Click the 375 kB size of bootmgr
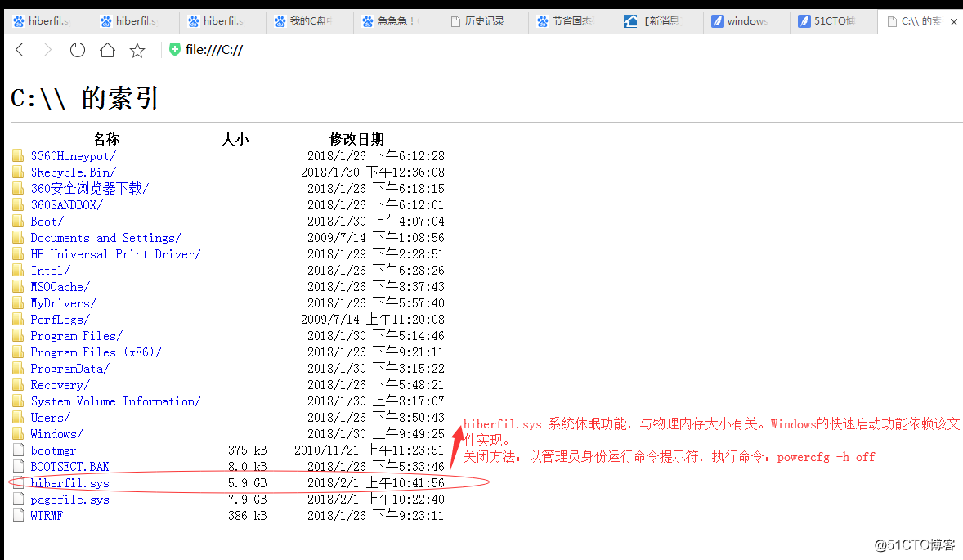Viewport: 963px width, 560px height. tap(248, 450)
